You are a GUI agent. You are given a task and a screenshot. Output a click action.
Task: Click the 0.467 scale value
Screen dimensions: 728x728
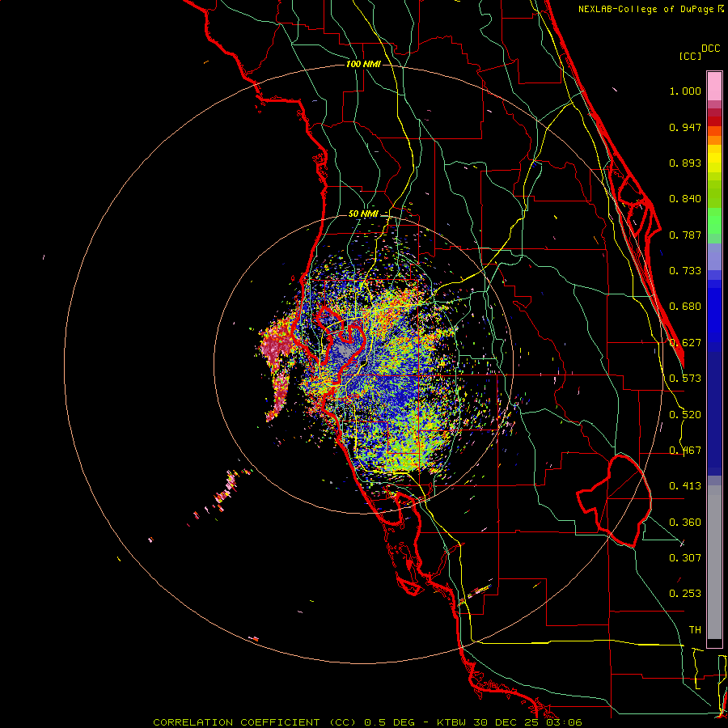[x=685, y=451]
